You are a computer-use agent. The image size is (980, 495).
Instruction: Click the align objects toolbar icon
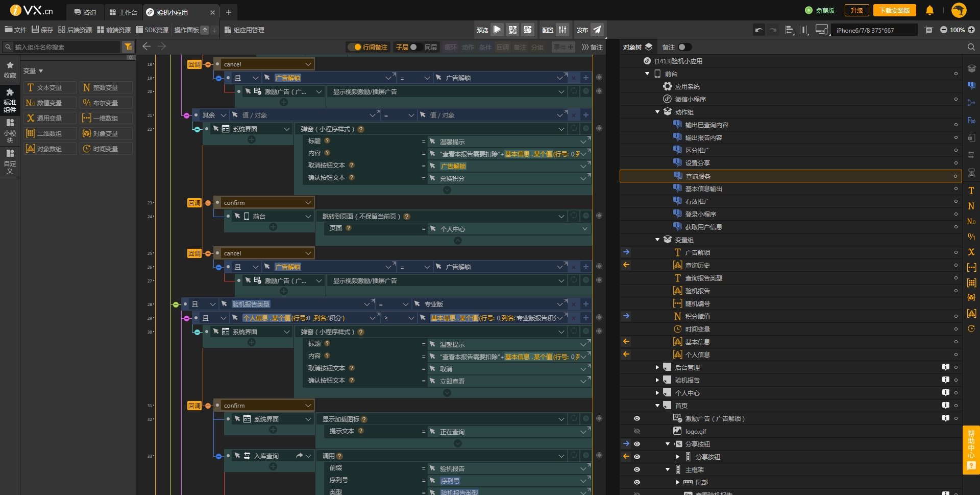click(789, 30)
